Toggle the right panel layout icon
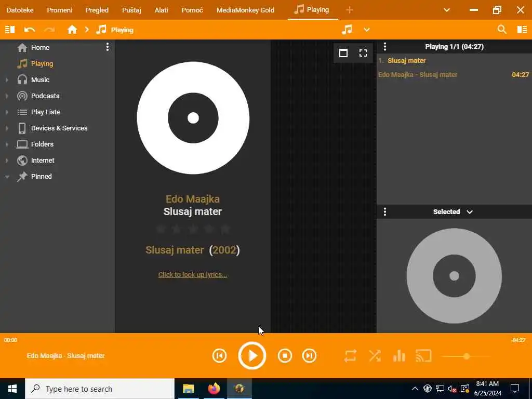 522,30
